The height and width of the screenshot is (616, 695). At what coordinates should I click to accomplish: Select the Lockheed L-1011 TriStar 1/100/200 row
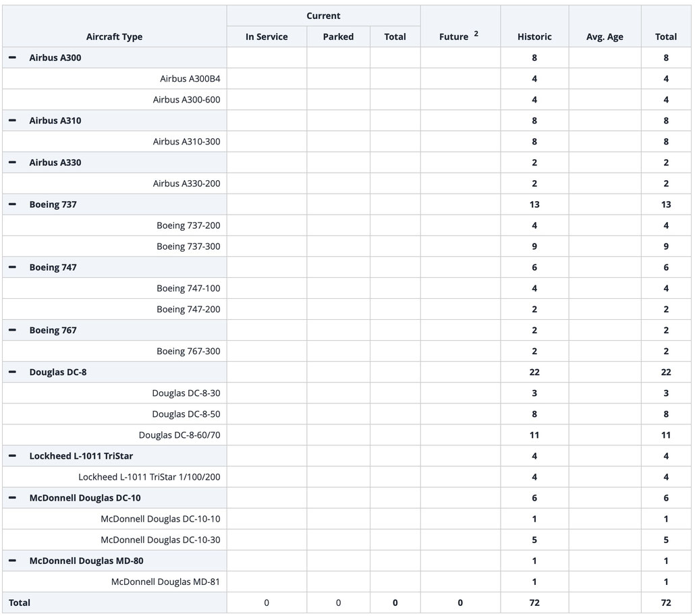347,477
